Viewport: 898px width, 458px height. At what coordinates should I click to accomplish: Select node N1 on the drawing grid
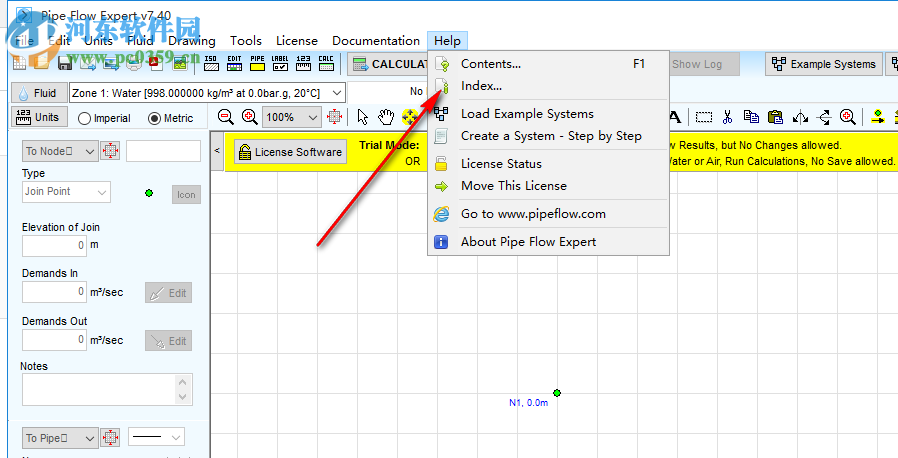pos(557,393)
